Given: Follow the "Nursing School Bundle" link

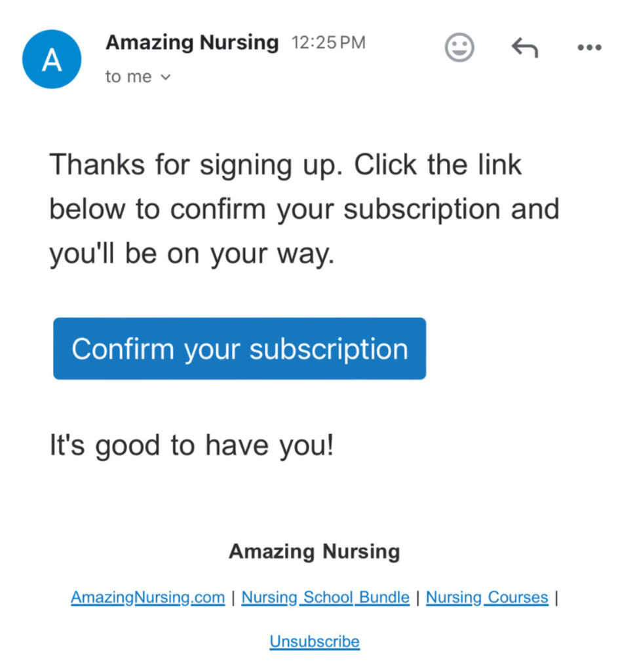Looking at the screenshot, I should click(x=325, y=597).
